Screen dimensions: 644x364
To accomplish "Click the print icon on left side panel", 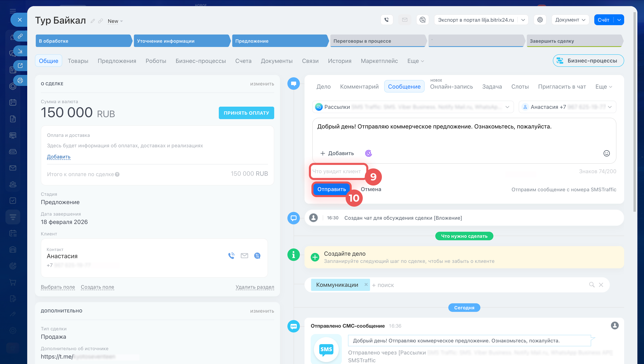I will (x=20, y=80).
